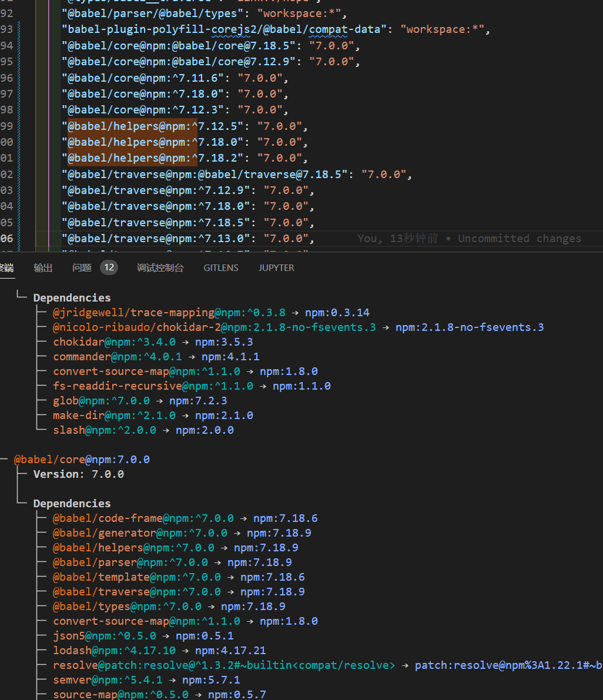Click the "@babel/traverse@npm:^7.13.0" entry
603x700 pixels.
(188, 239)
